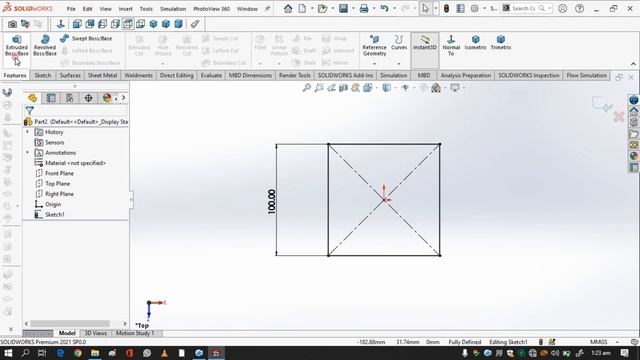Switch to the Surfaces tab

click(70, 76)
